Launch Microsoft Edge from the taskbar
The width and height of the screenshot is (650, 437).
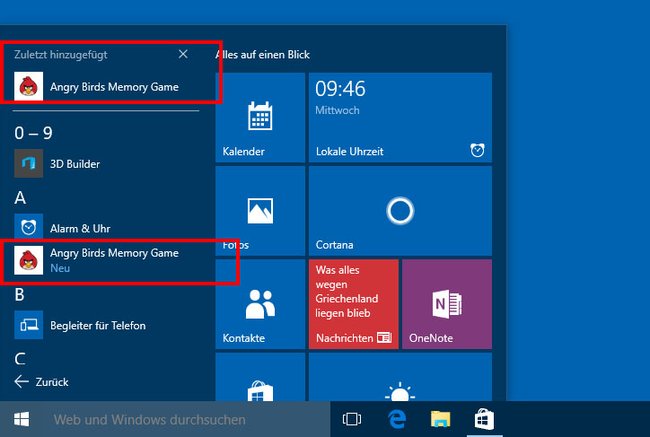point(397,419)
